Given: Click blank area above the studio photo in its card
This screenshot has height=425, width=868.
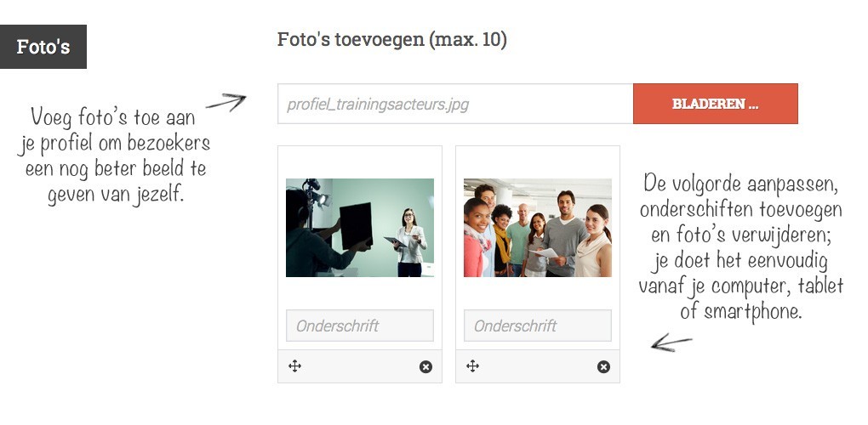Looking at the screenshot, I should [360, 162].
